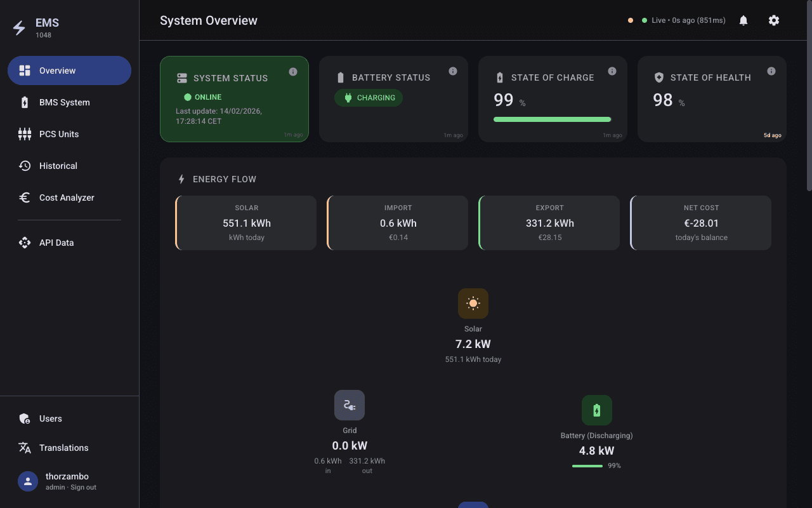Open the Users management page
Viewport: 812px width, 508px height.
pyautogui.click(x=51, y=418)
